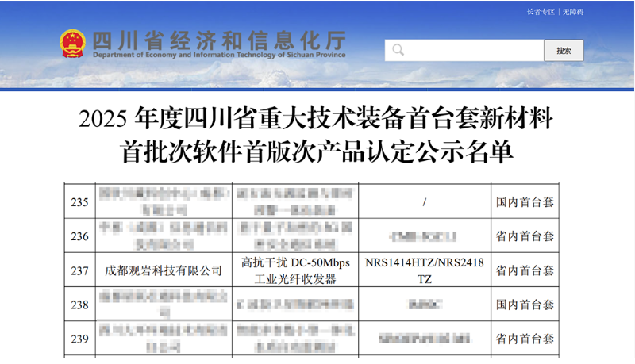
Task: Select row number 236 cell
Action: pos(80,236)
